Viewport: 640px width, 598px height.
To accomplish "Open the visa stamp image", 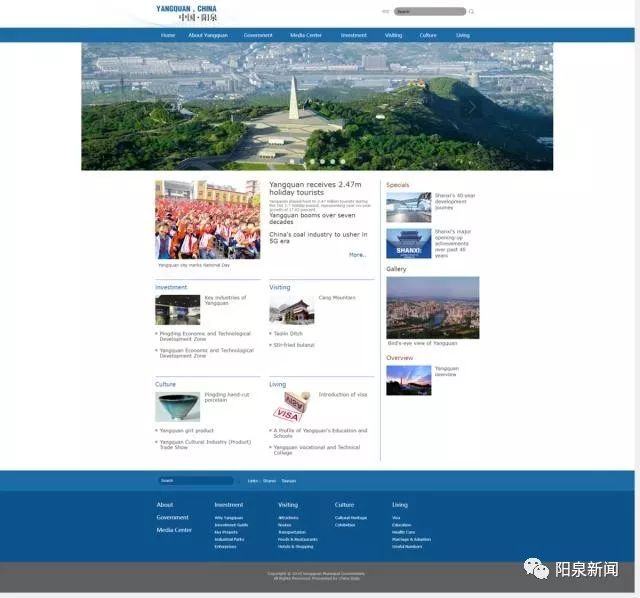I will click(x=291, y=407).
